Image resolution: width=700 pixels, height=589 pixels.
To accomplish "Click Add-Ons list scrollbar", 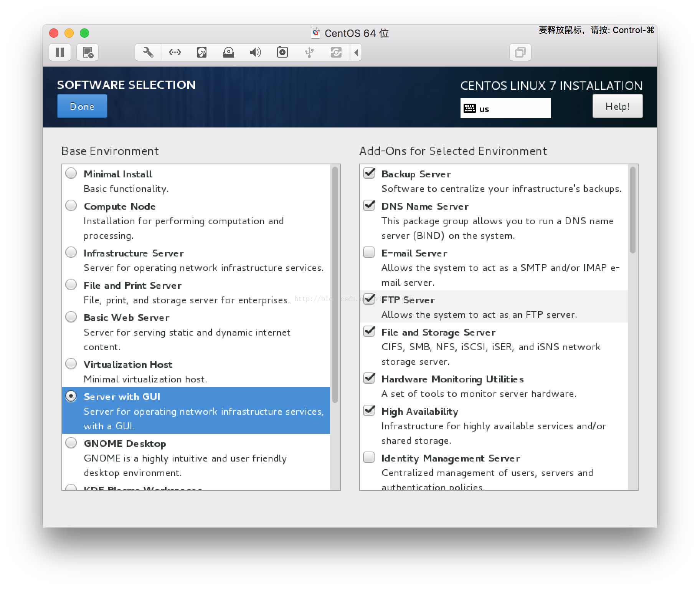I will point(633,210).
